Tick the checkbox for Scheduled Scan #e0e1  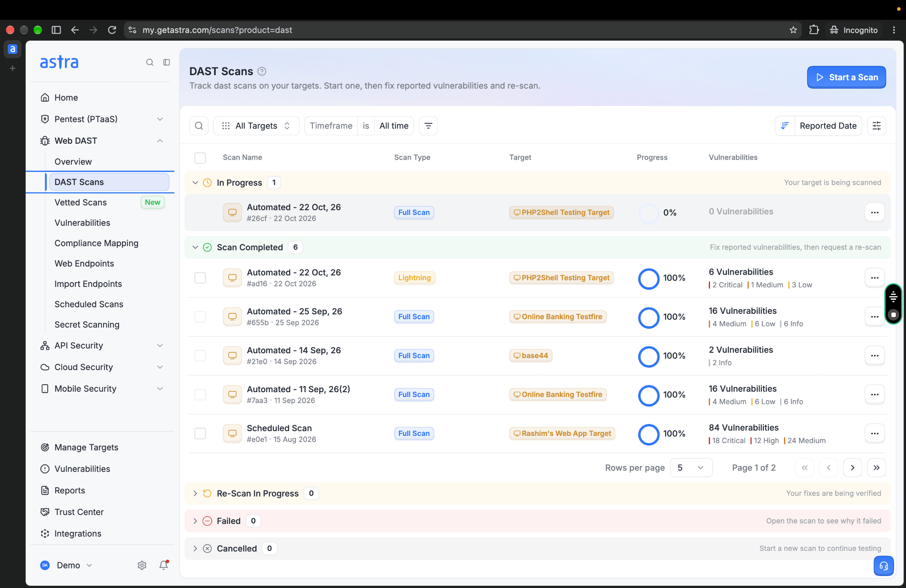[200, 434]
